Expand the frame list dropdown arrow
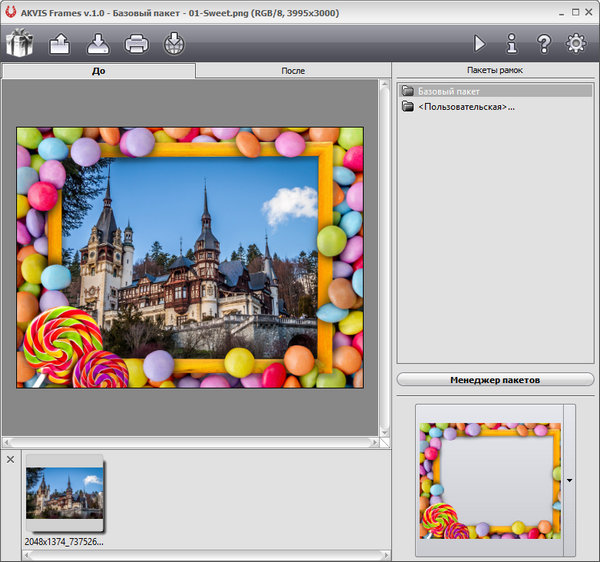This screenshot has width=600, height=562. pyautogui.click(x=570, y=480)
